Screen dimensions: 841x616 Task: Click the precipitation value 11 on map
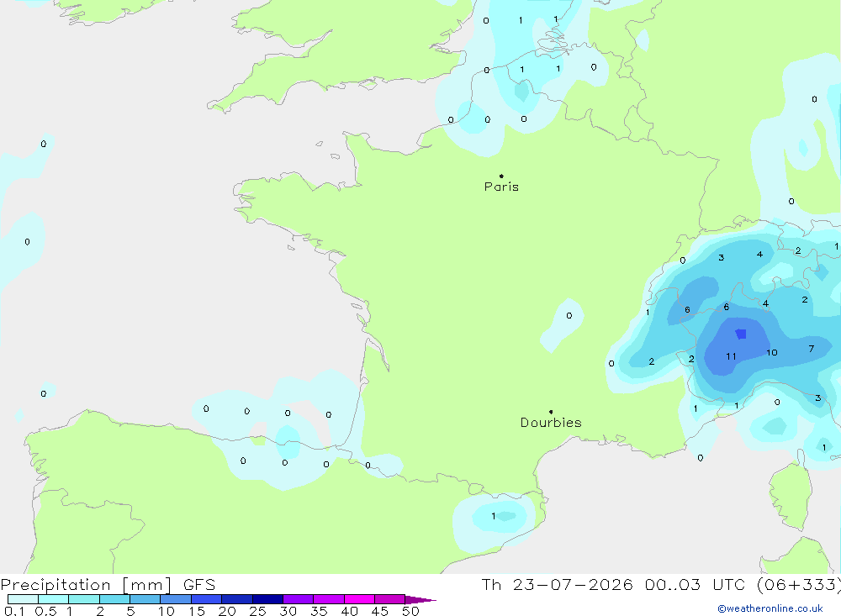click(x=731, y=356)
